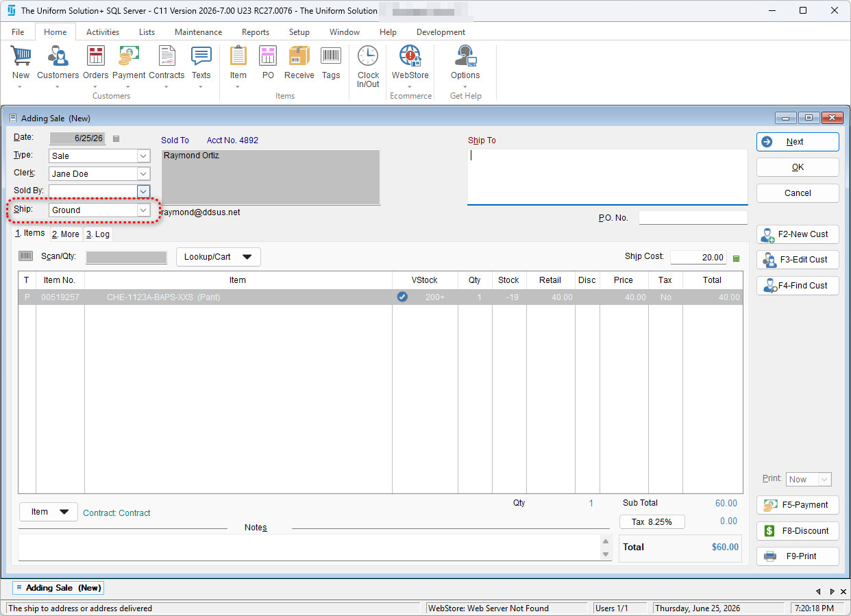This screenshot has height=616, width=851.
Task: Select item row CHE-1123A-BAPS-XXS (Pant)
Action: (380, 297)
